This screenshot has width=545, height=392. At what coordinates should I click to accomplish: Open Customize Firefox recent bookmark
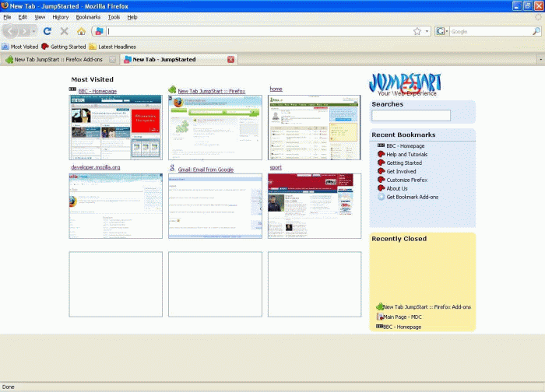pyautogui.click(x=406, y=180)
